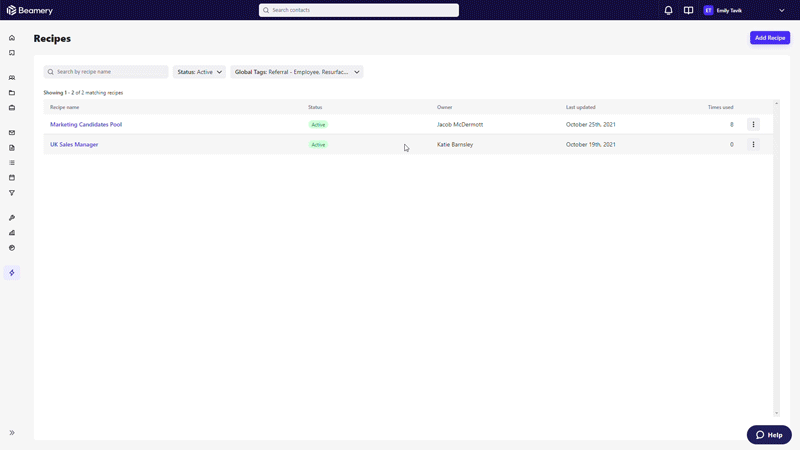Open the Status: Active dropdown
800x450 pixels.
tap(199, 72)
